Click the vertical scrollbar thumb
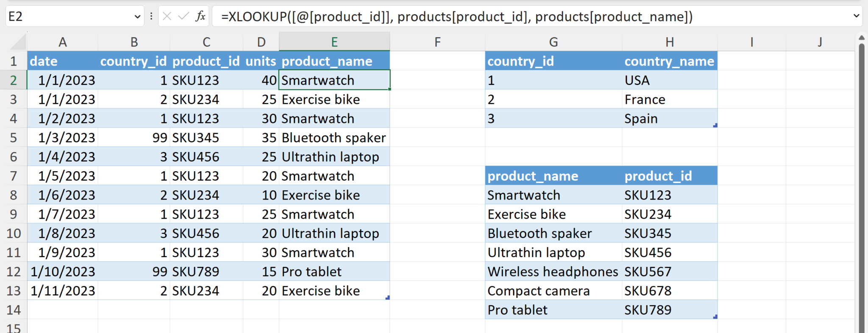 click(x=861, y=186)
